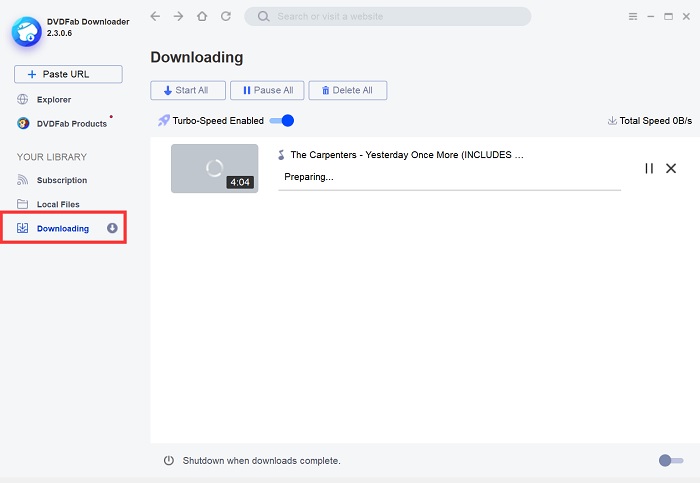Click the DVDFab Downloader logo

tap(25, 31)
